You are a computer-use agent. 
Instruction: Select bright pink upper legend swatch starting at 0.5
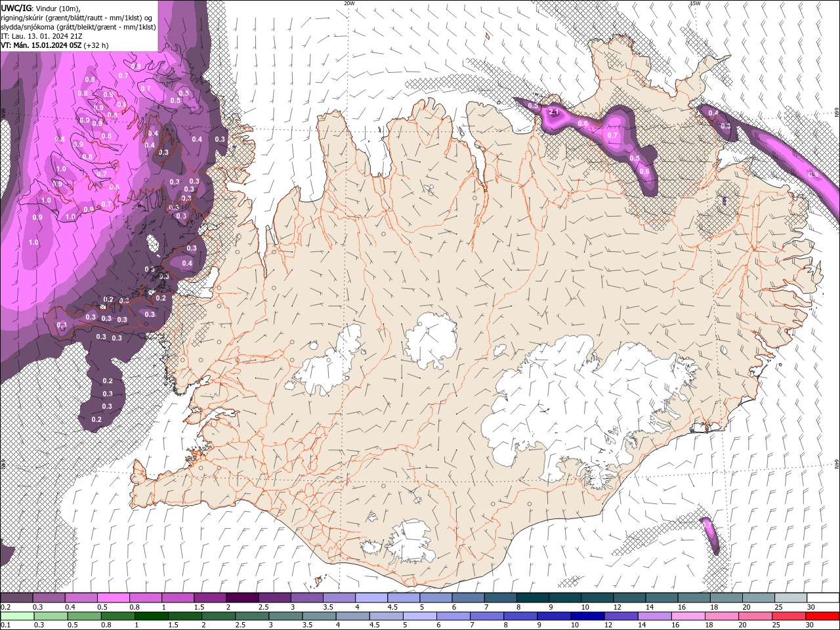(114, 598)
